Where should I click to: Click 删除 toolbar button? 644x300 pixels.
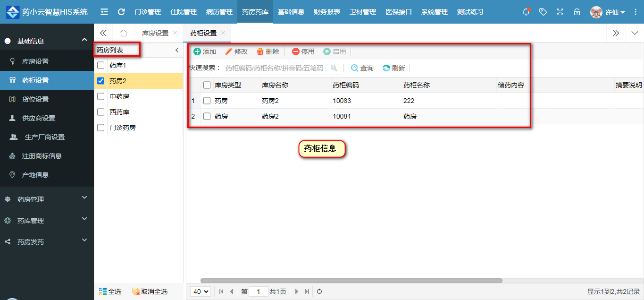tap(268, 51)
